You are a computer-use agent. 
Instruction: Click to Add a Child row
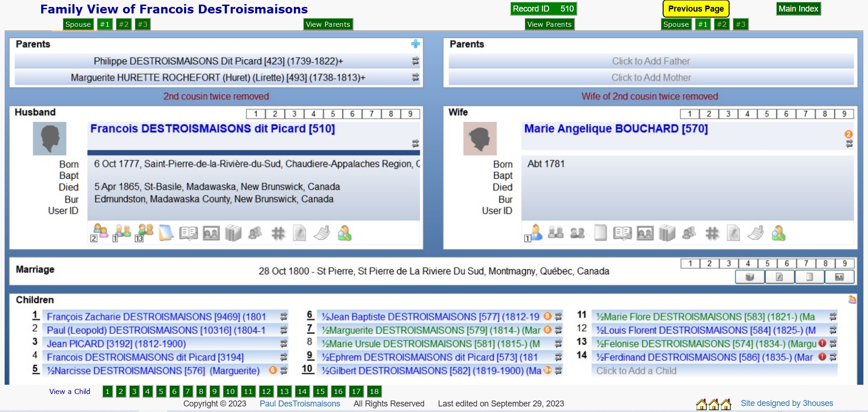714,371
